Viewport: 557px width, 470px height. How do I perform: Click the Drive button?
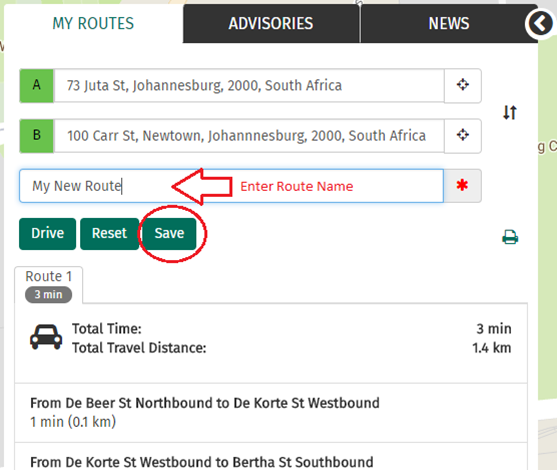(48, 234)
